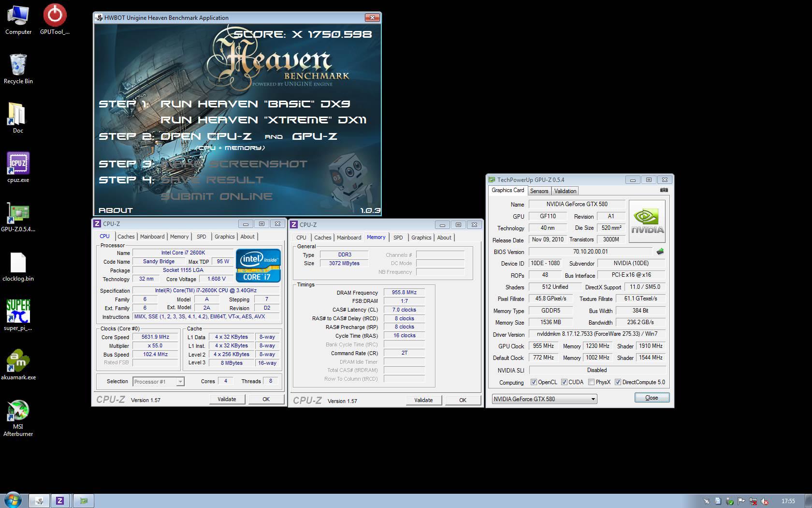Click the DRAM Frequency value 955.8 MHz
812x508 pixels.
point(404,293)
